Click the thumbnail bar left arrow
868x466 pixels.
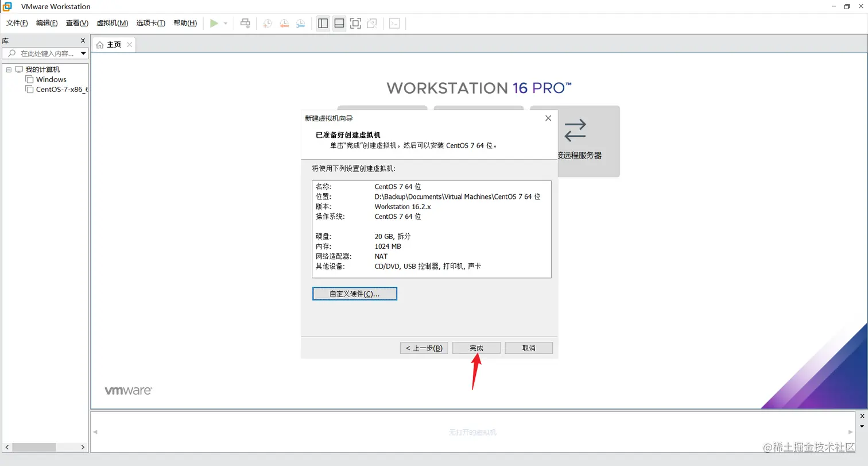95,432
